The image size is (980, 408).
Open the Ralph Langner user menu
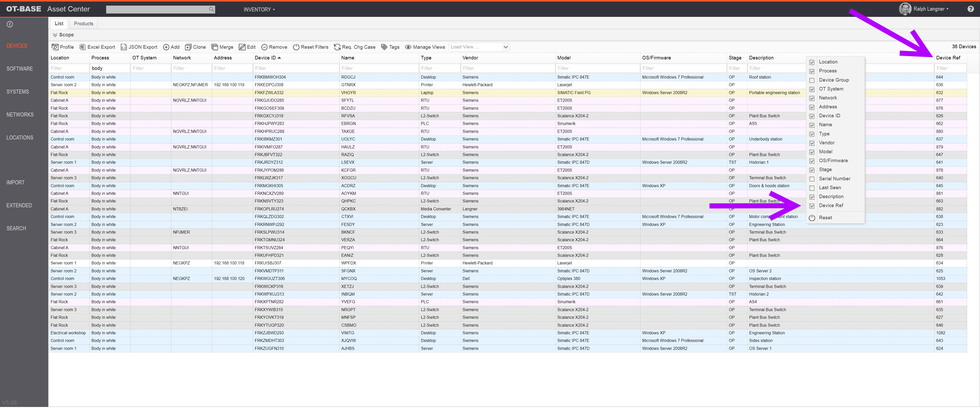(x=931, y=9)
